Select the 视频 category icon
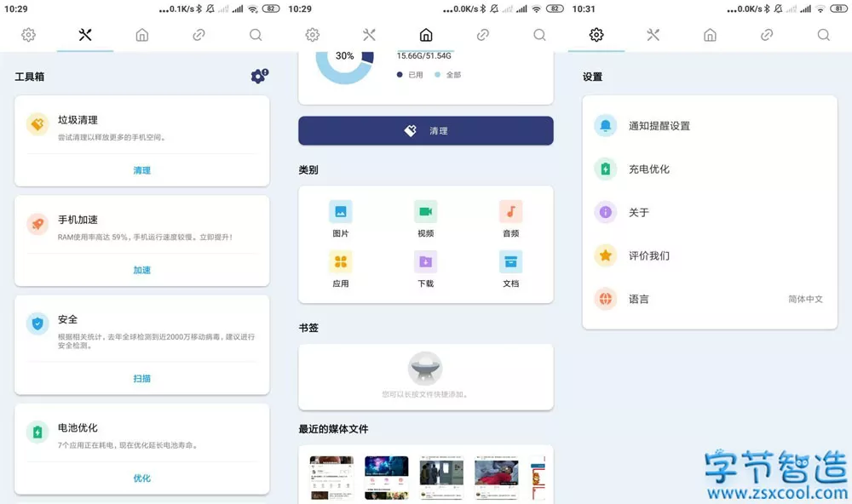This screenshot has width=852, height=504. pyautogui.click(x=425, y=212)
